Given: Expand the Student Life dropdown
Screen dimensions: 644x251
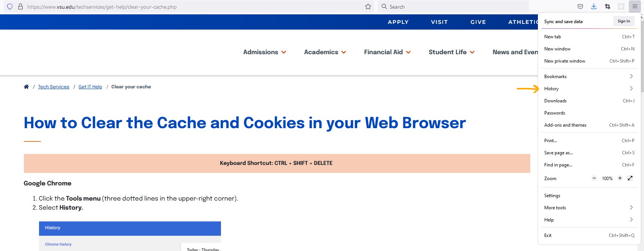Looking at the screenshot, I should 451,52.
